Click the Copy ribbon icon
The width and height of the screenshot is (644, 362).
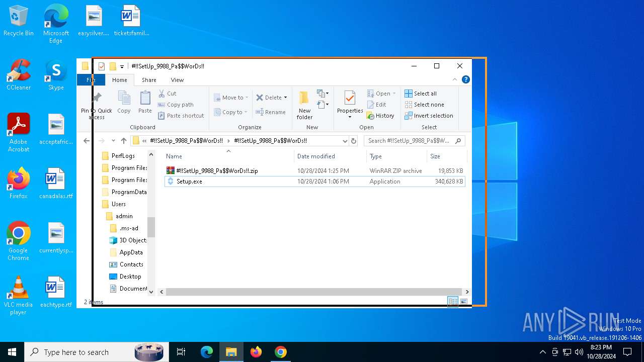point(124,102)
